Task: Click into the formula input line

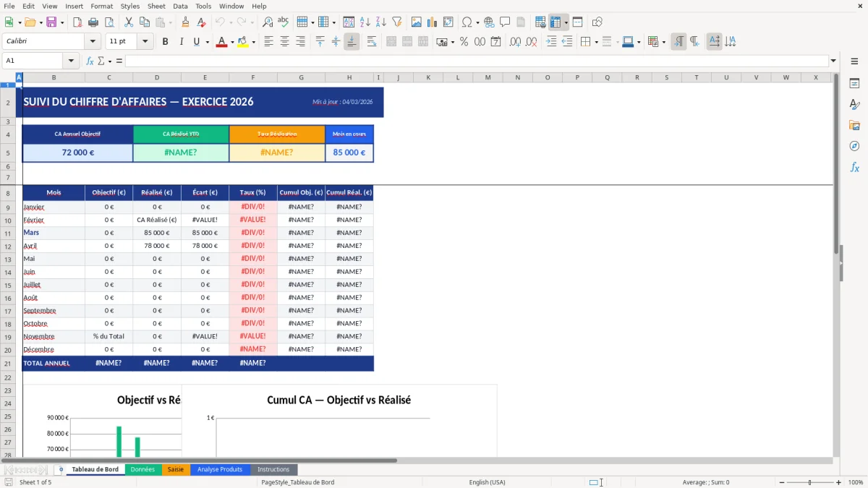Action: pos(476,61)
